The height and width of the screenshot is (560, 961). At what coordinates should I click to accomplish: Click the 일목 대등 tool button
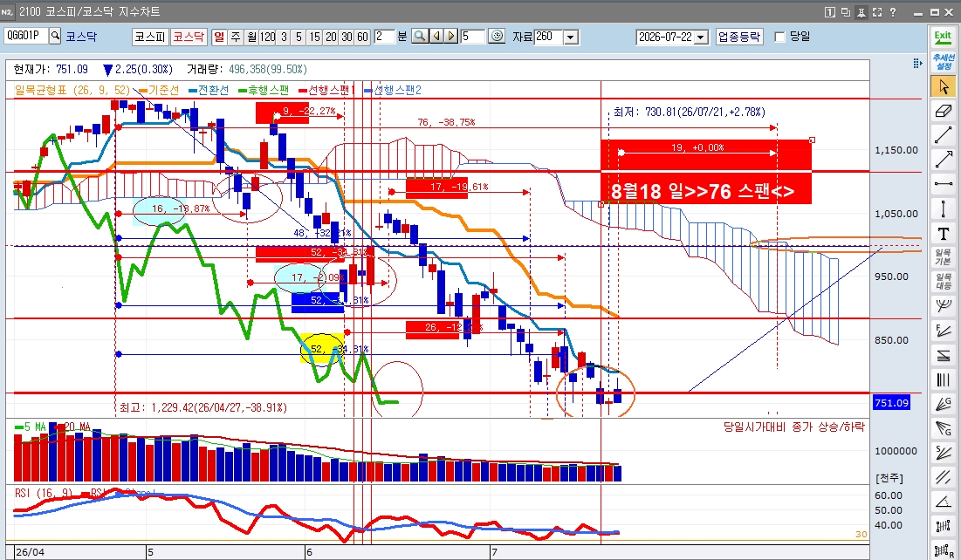[943, 281]
